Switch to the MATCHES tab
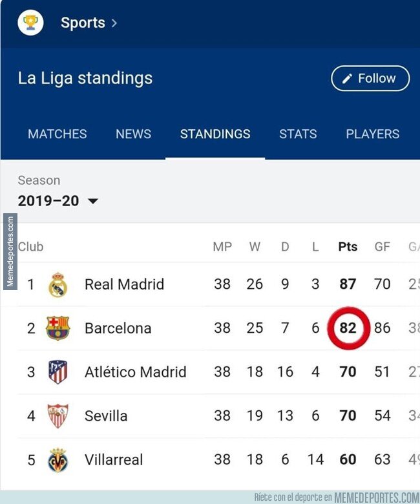 (57, 134)
